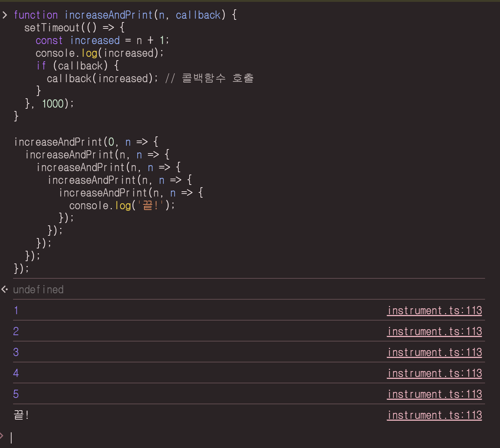
Task: Open instrument.ts:113 next to log "4"
Action: [x=434, y=373]
